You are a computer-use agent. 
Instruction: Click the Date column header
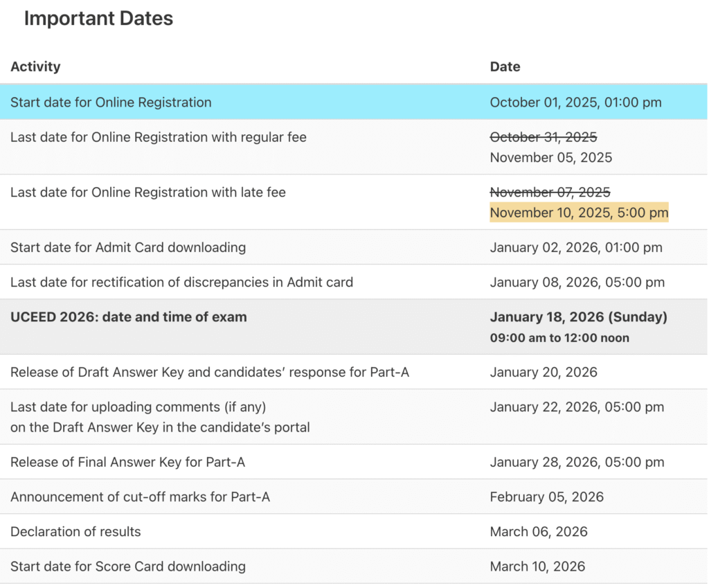[x=505, y=66]
